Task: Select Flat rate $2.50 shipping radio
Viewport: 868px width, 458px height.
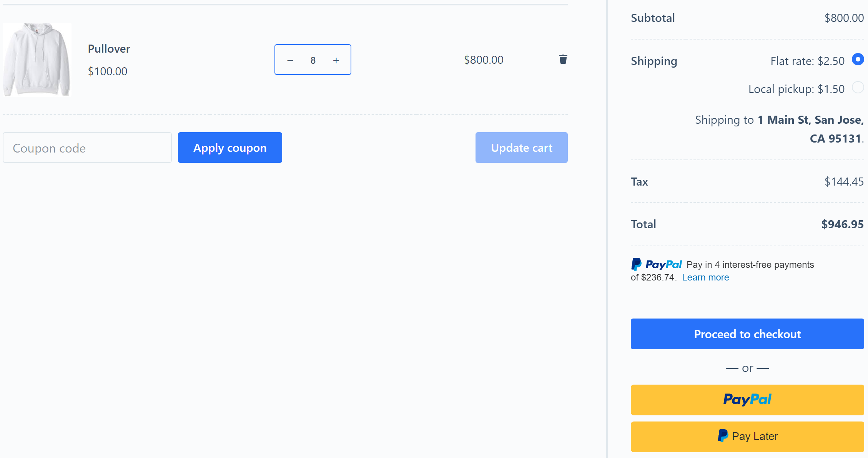Action: pos(858,59)
